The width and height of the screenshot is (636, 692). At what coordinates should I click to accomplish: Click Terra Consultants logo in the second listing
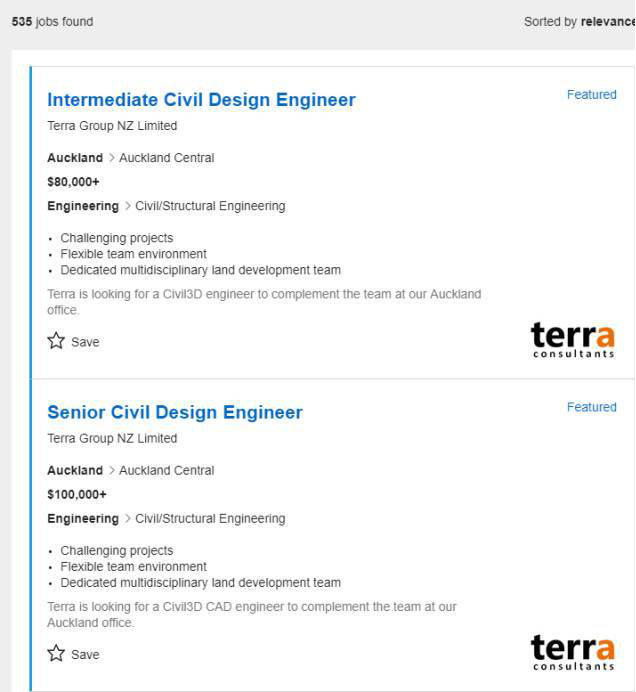(572, 652)
